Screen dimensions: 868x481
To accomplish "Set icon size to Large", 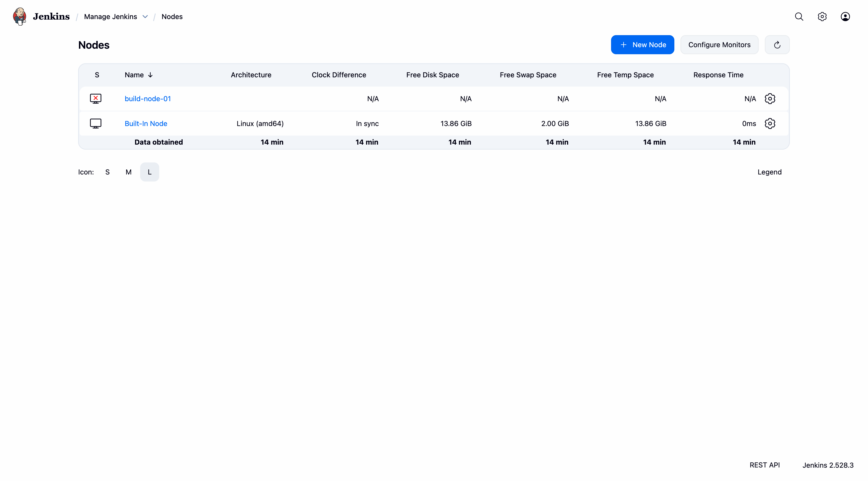I will (x=150, y=172).
